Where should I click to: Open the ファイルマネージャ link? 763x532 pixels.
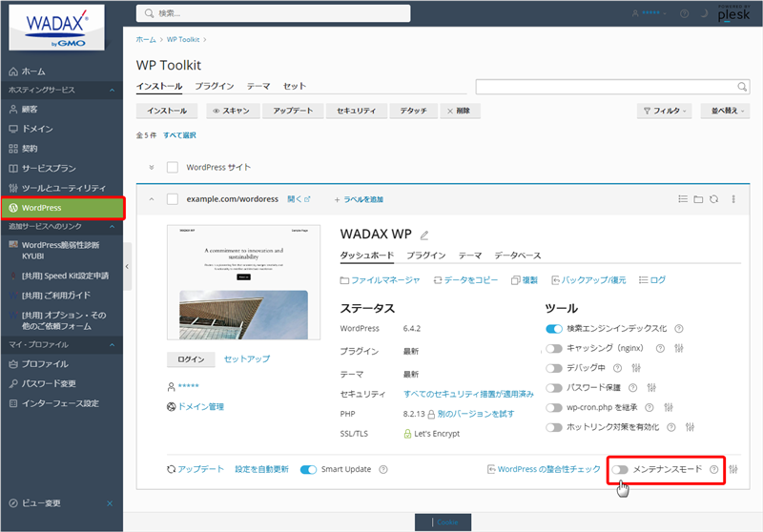380,280
